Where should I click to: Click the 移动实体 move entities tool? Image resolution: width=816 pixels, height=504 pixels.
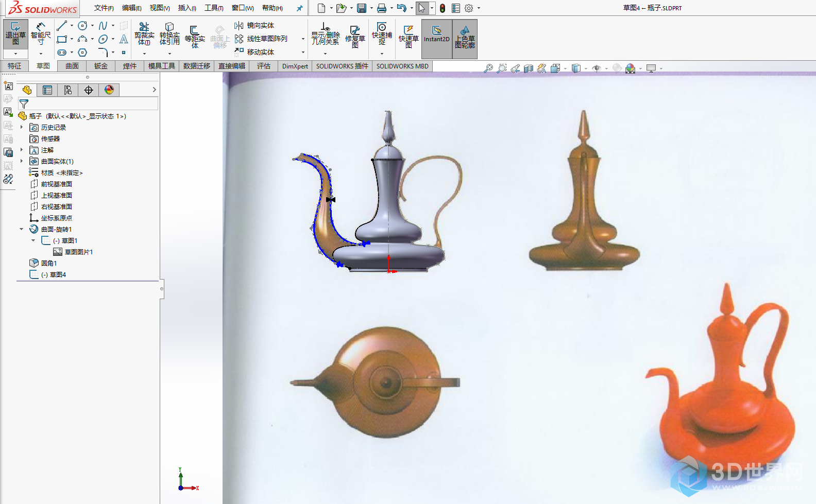[254, 52]
